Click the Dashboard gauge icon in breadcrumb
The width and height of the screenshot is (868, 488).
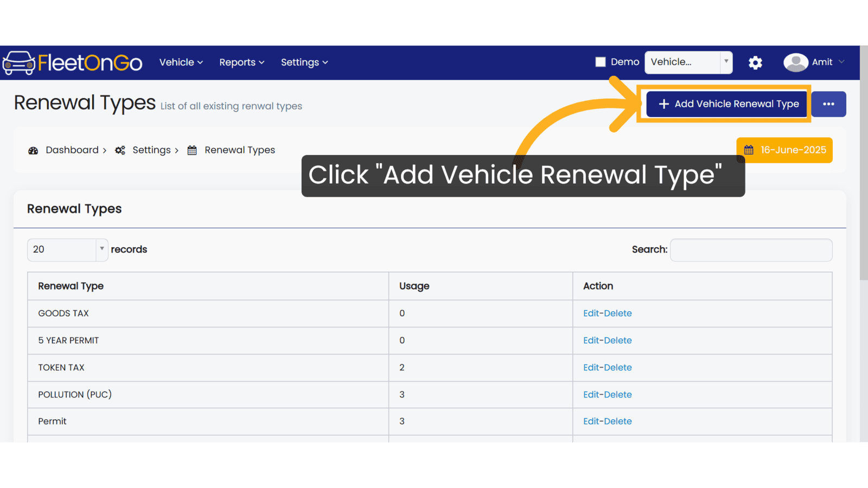[33, 150]
